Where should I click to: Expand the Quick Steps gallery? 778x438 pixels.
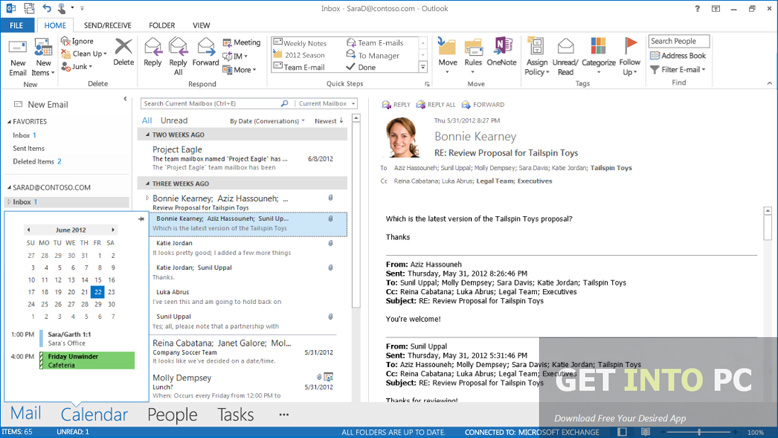tap(423, 67)
